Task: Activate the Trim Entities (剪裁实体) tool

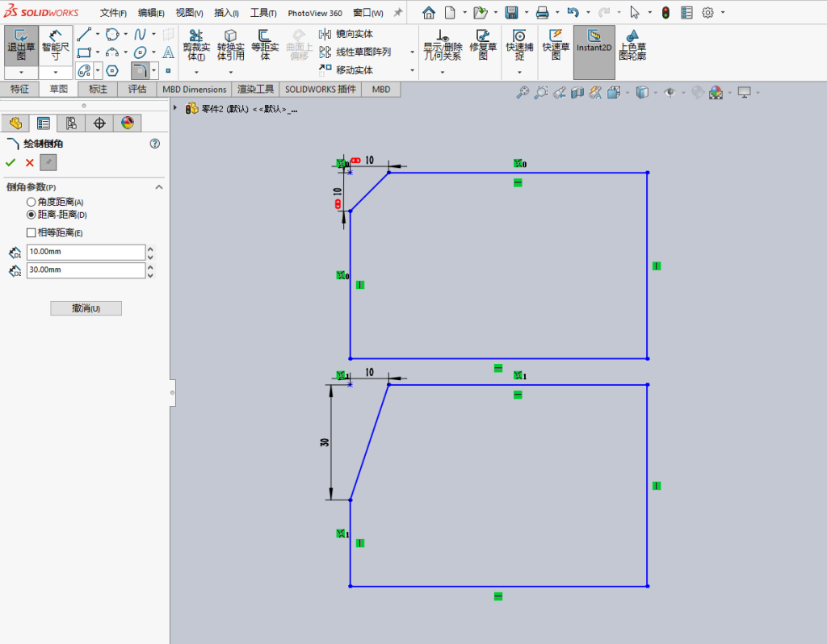Action: 196,45
